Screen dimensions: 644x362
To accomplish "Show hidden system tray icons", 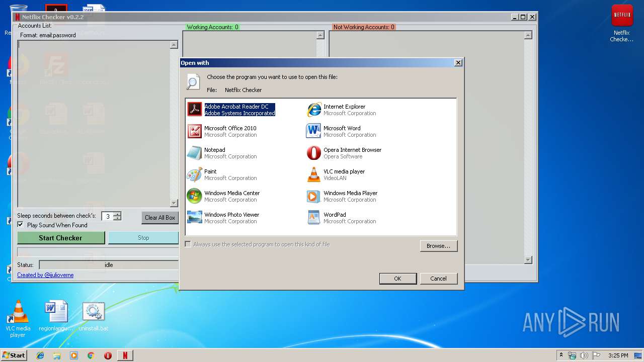I will click(561, 355).
